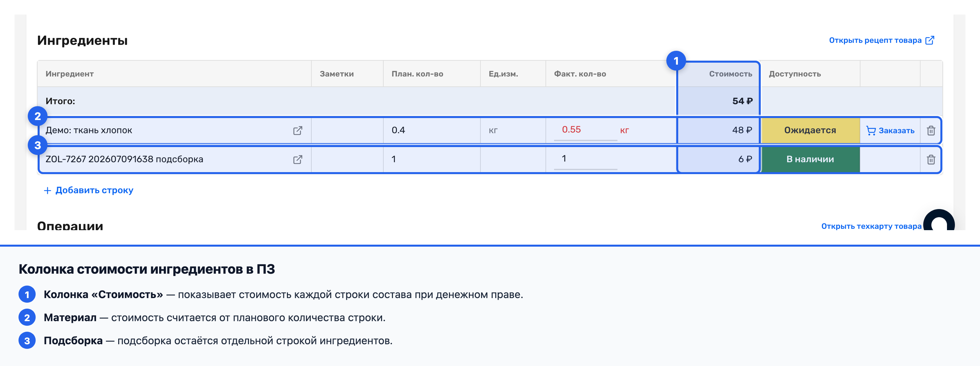Screen dimensions: 980x366
Task: Click the yellow Ожидается status cell
Action: 810,130
